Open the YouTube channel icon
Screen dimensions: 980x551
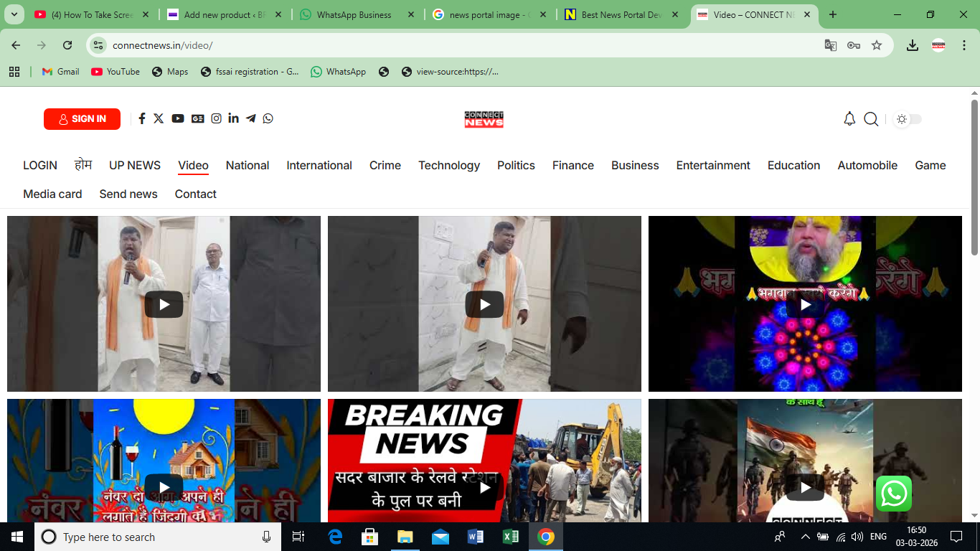177,118
